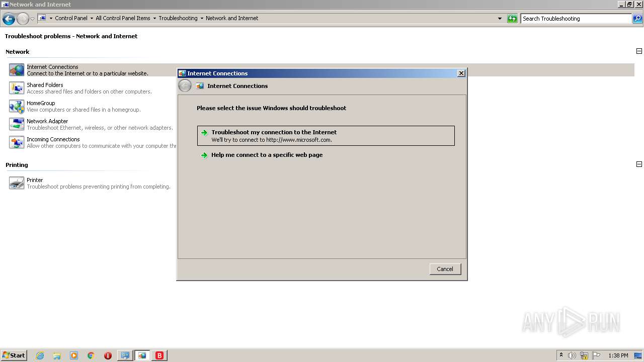Click the Cancel button in dialog

tap(445, 269)
